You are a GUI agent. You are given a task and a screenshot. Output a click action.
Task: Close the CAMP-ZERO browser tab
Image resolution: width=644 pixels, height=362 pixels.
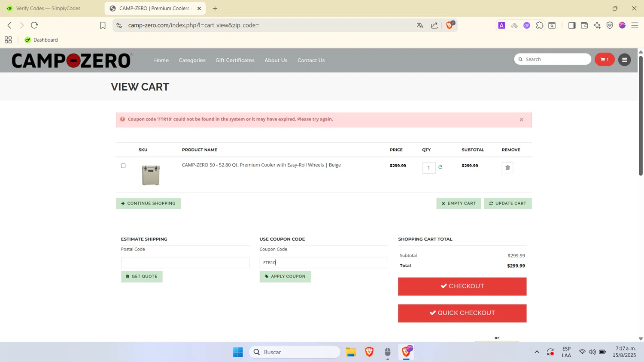[x=199, y=8]
